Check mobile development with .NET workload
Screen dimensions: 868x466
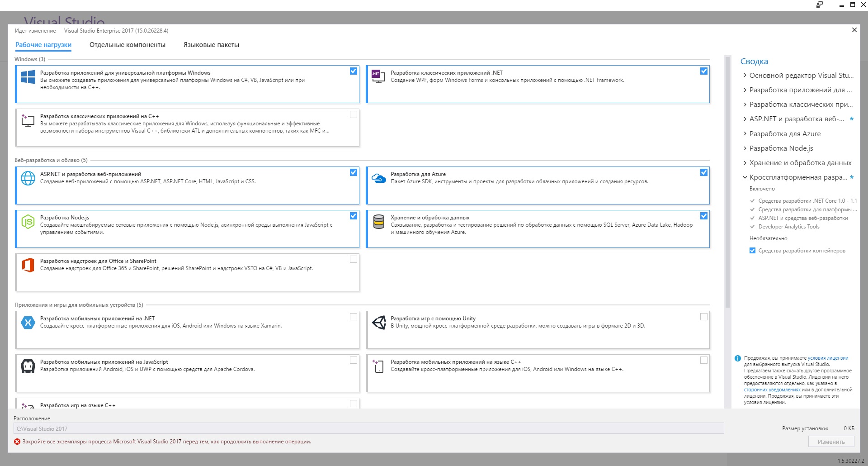(354, 317)
